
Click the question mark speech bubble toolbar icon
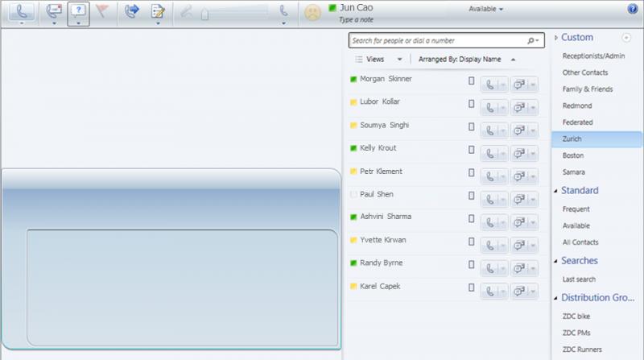tap(78, 13)
